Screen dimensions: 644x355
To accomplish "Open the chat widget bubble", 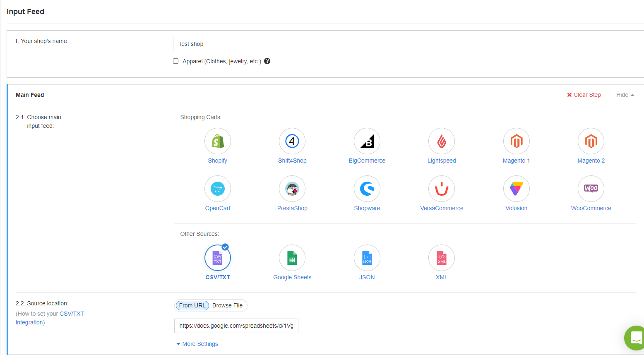I will (x=635, y=338).
